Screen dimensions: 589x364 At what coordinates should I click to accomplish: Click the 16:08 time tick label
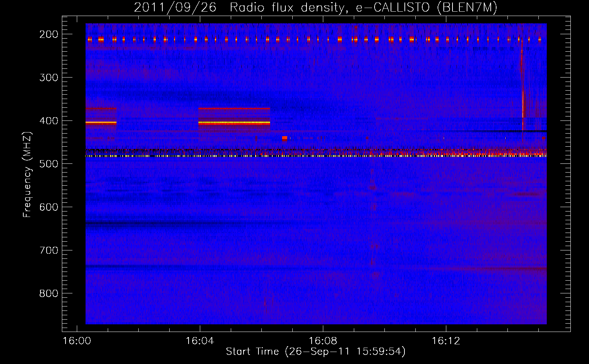(323, 341)
